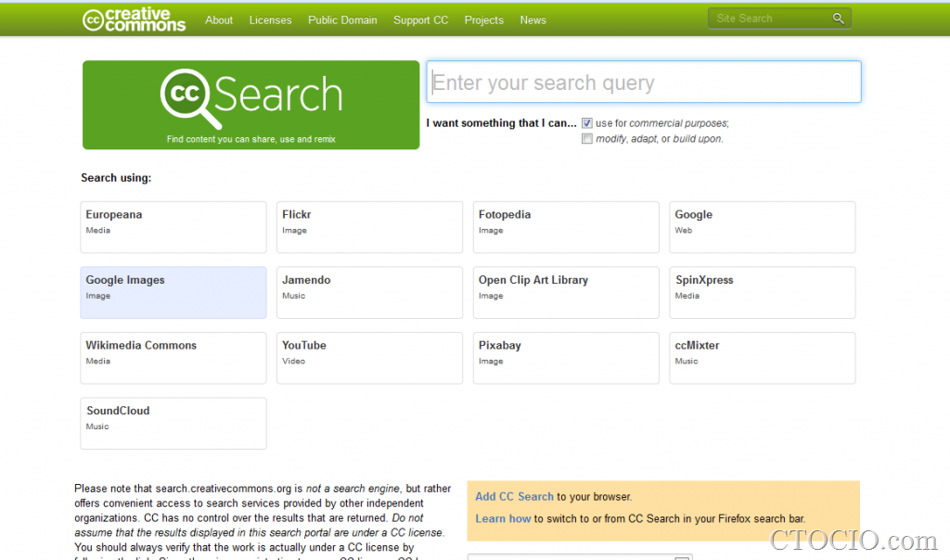950x560 pixels.
Task: Select Google Images search
Action: 173,292
